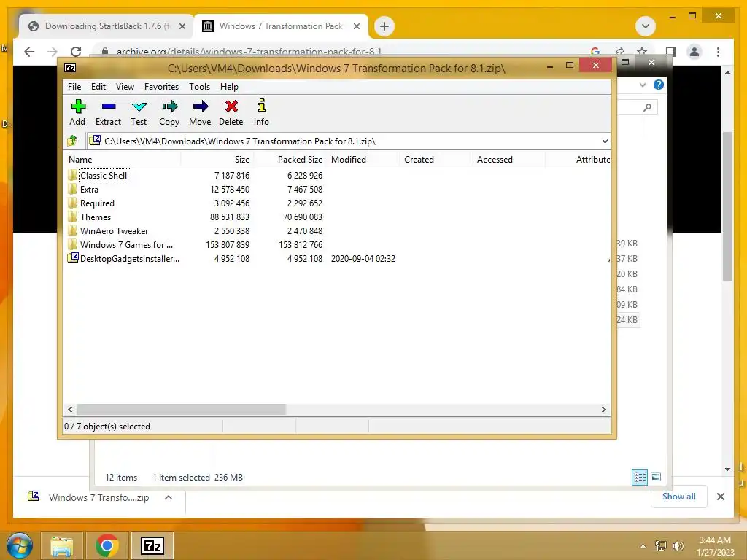The width and height of the screenshot is (747, 560).
Task: Click the Extract toolbar icon
Action: click(x=108, y=112)
